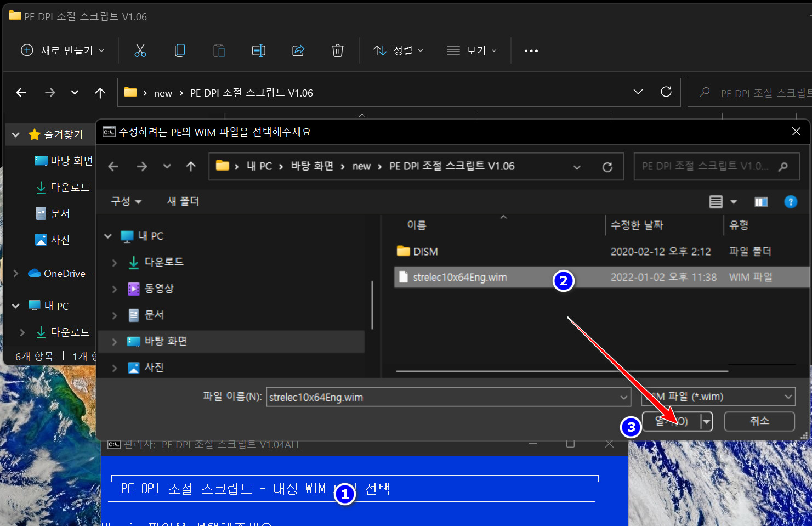Expand Explorer address bar history dropdown
Screen dimensions: 812x526
tap(638, 92)
